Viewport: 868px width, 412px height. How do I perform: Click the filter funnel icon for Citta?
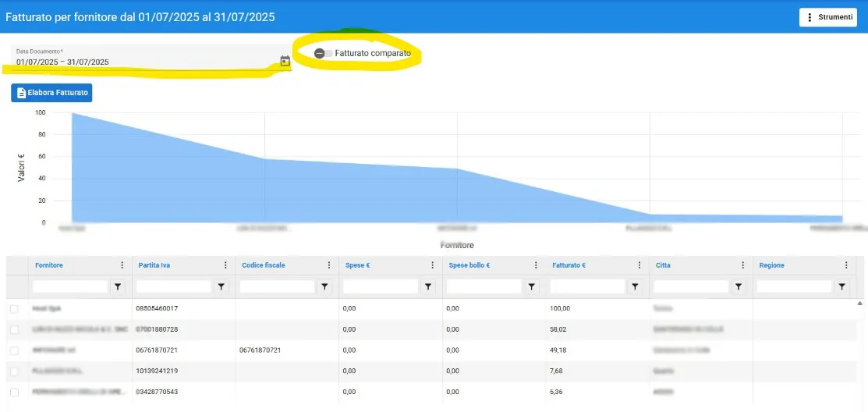[x=738, y=286]
